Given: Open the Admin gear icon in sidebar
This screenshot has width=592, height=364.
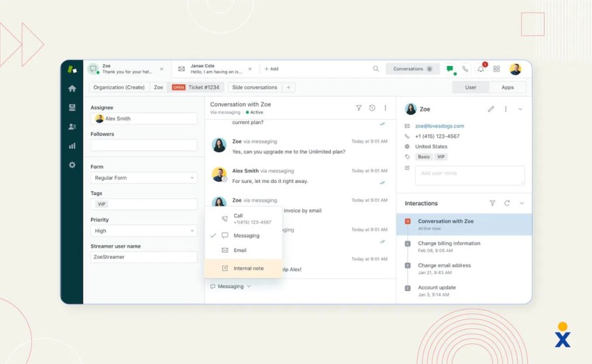Looking at the screenshot, I should pos(72,165).
